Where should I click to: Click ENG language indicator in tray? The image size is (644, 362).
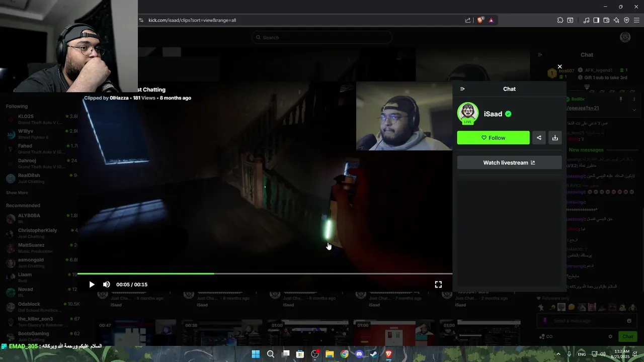(x=582, y=354)
